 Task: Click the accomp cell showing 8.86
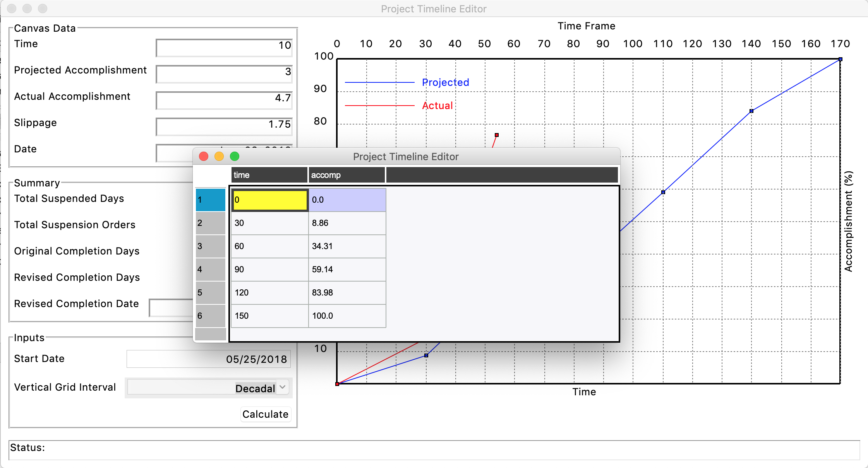coord(347,223)
